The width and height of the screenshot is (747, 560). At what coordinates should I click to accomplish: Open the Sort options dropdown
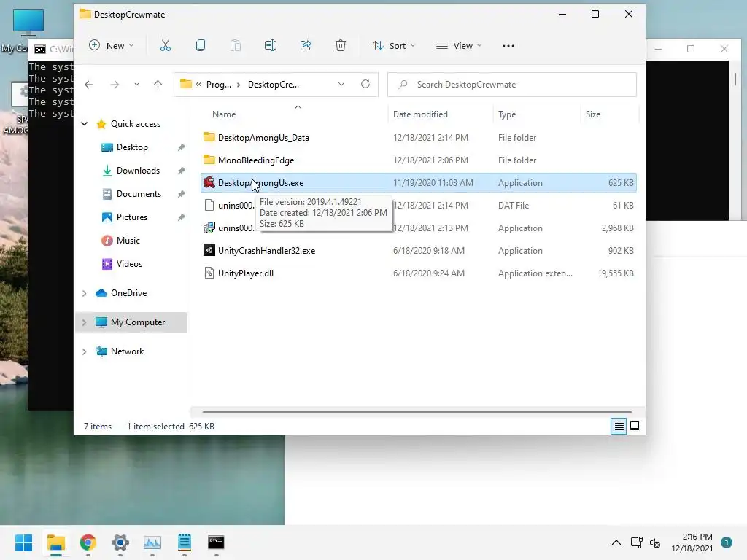[x=393, y=46]
